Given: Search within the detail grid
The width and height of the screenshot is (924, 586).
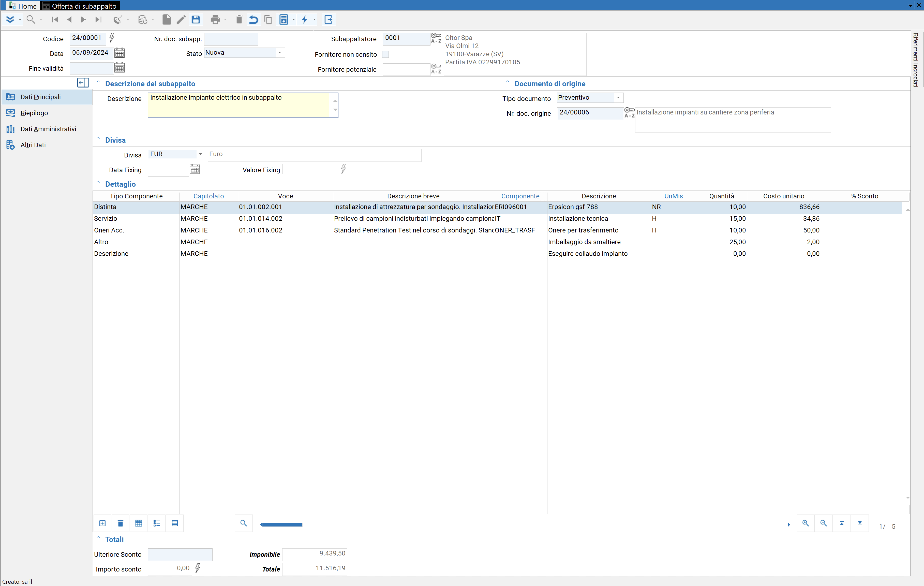Looking at the screenshot, I should [x=243, y=523].
